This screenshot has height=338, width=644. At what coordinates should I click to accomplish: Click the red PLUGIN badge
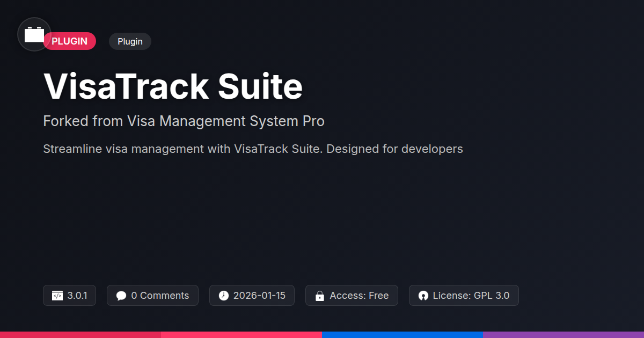(70, 41)
